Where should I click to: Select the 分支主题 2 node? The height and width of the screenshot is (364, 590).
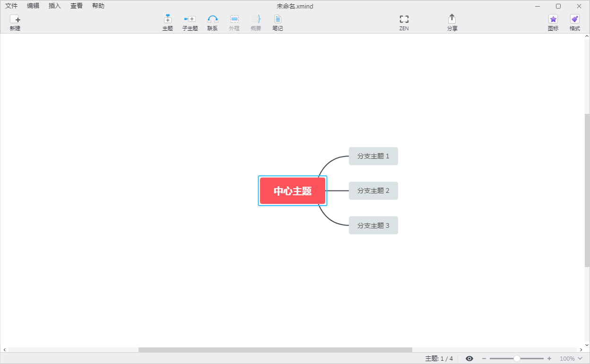(x=373, y=191)
